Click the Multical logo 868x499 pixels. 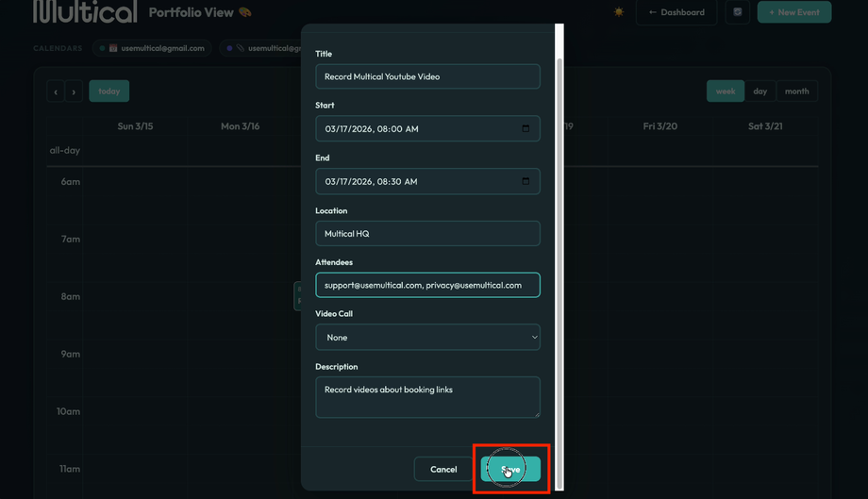coord(85,11)
